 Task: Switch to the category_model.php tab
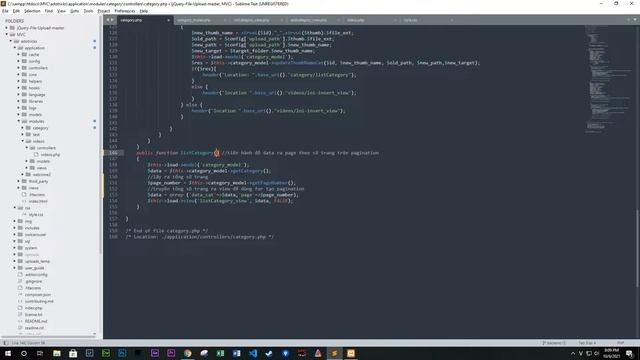coord(202,20)
